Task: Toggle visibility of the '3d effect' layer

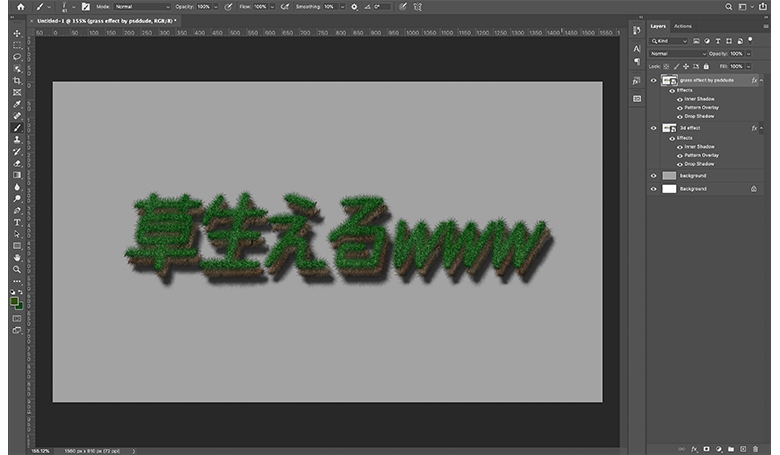Action: pyautogui.click(x=654, y=128)
